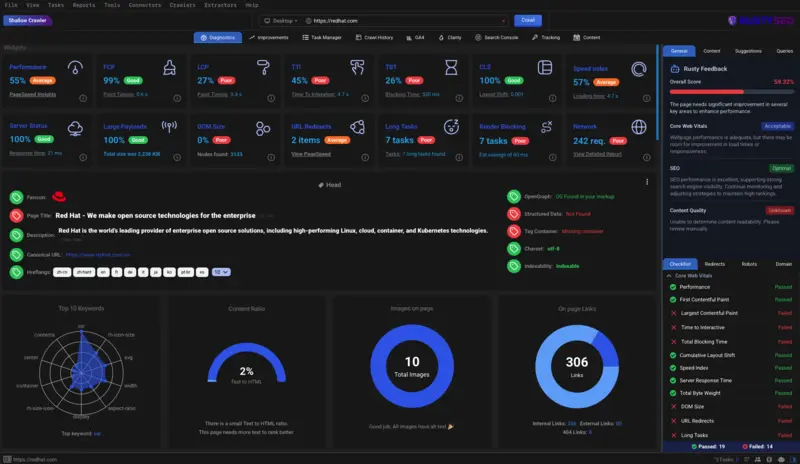Click the FCP card icon
This screenshot has height=464, width=800.
tap(169, 67)
